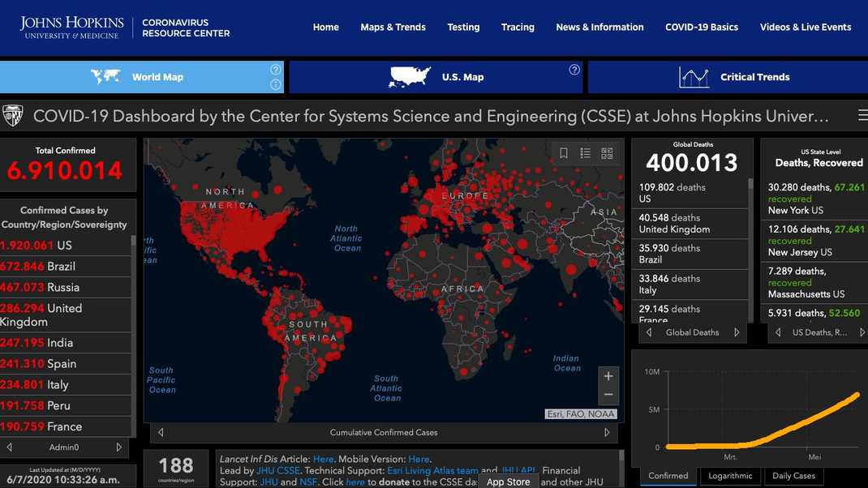868x488 pixels.
Task: Open the Testing menu item
Action: click(x=463, y=27)
